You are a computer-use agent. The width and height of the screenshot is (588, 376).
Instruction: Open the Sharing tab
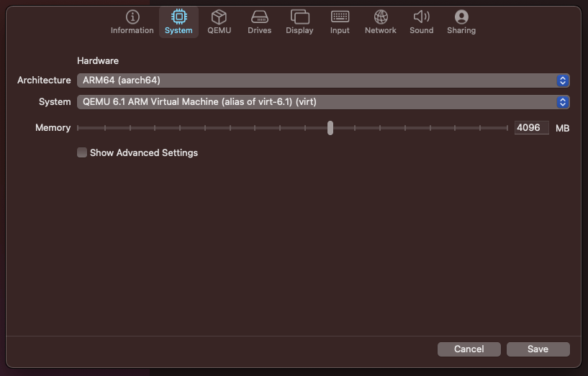(461, 22)
